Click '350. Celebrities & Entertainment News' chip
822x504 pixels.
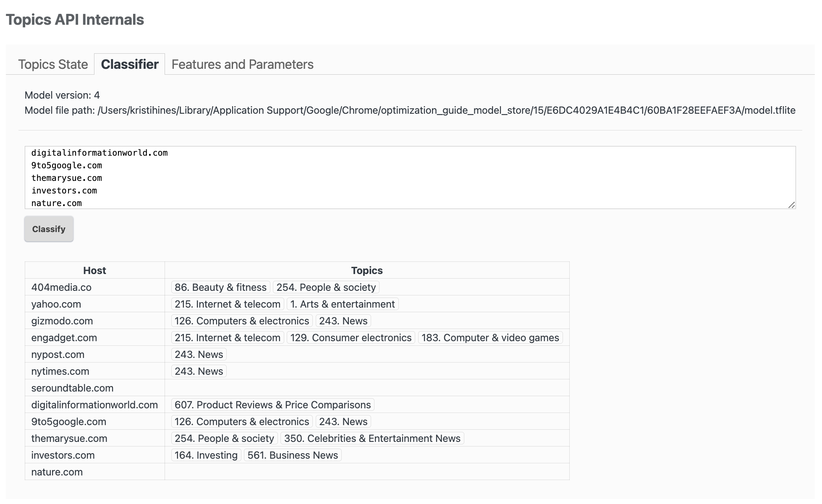tap(372, 438)
